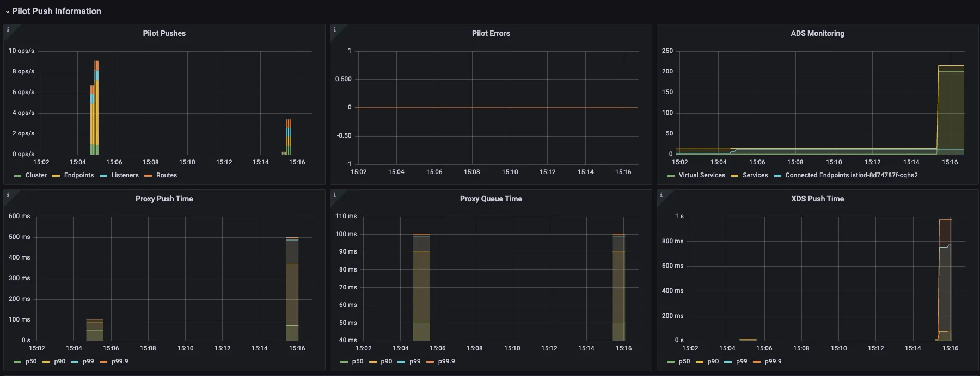
Task: Toggle p90 series in Proxy Push Time legend
Action: point(59,361)
